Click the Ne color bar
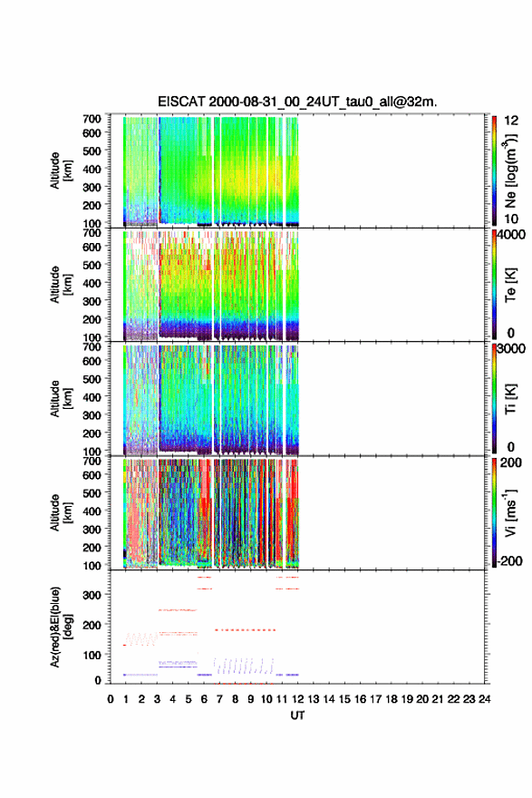Screen dimensions: 532x798 [x=494, y=171]
